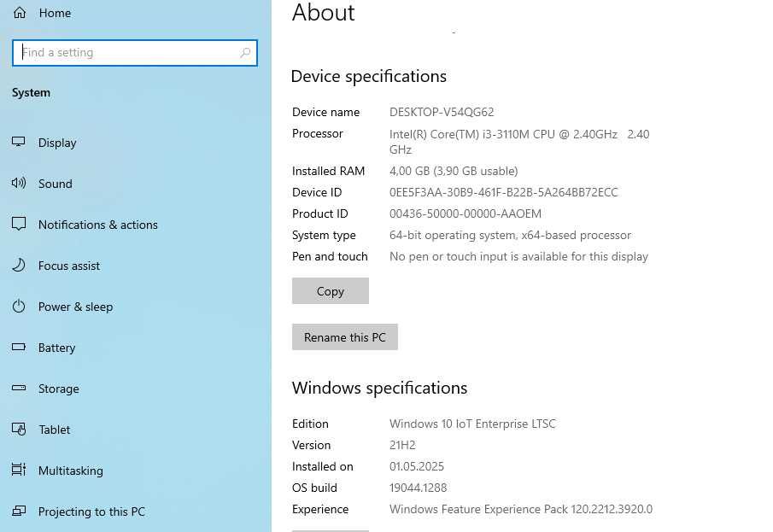Click the Battery icon

coord(19,347)
